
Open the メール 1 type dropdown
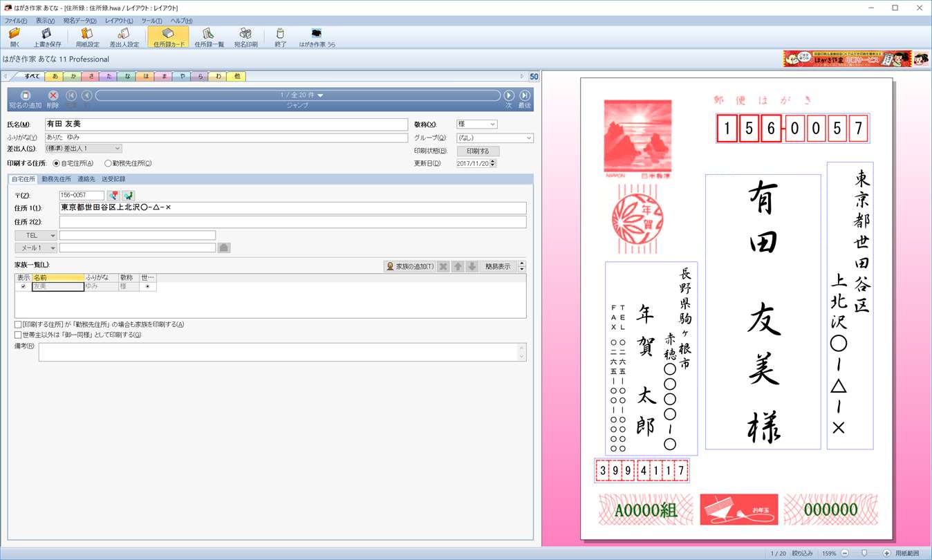click(x=36, y=248)
